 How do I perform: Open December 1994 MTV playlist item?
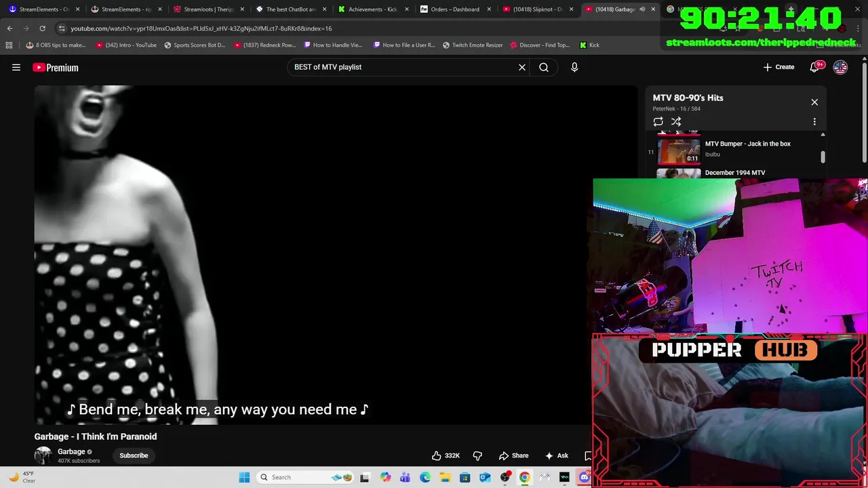(736, 173)
